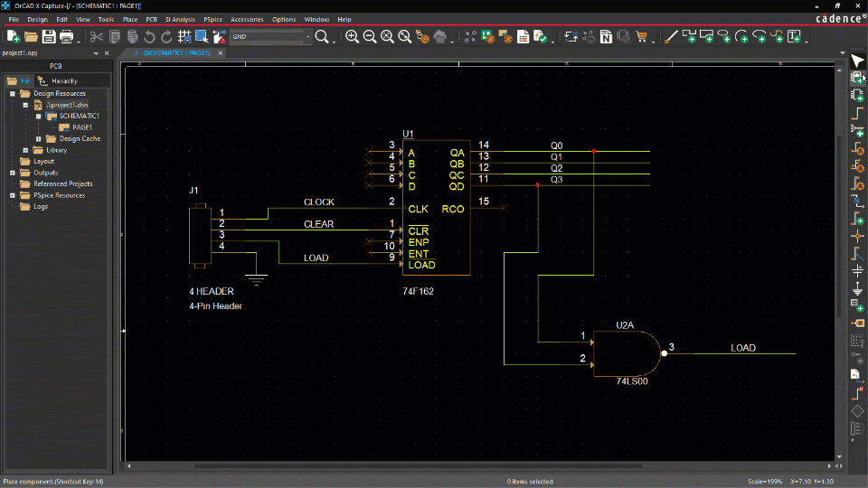
Task: Click the netlist N icon
Action: [x=606, y=37]
